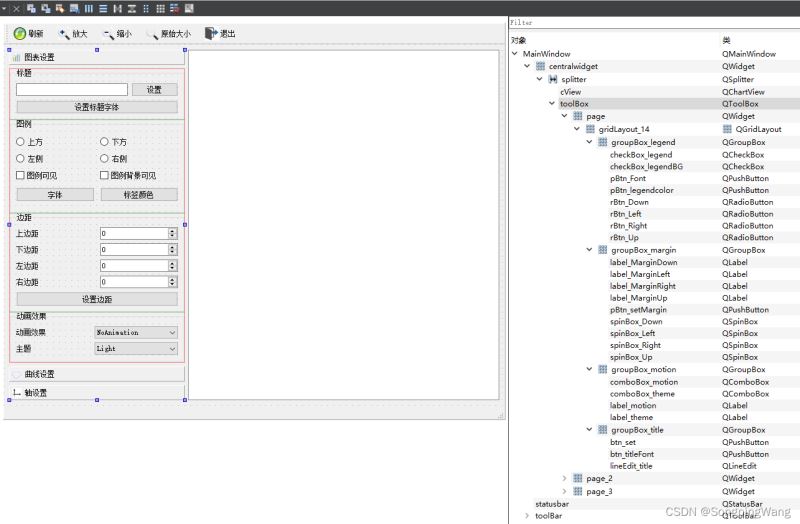
Task: Select the 右侧 radio button
Action: pos(105,159)
